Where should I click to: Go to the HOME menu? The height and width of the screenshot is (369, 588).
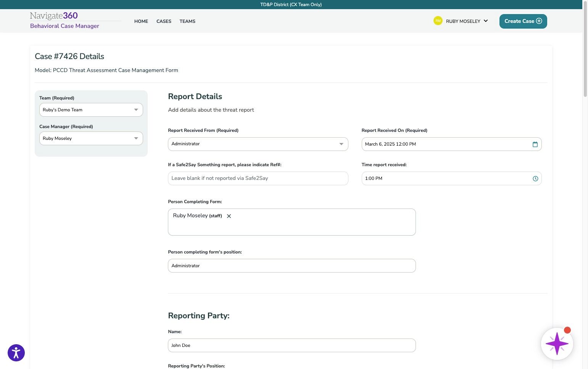coord(141,21)
